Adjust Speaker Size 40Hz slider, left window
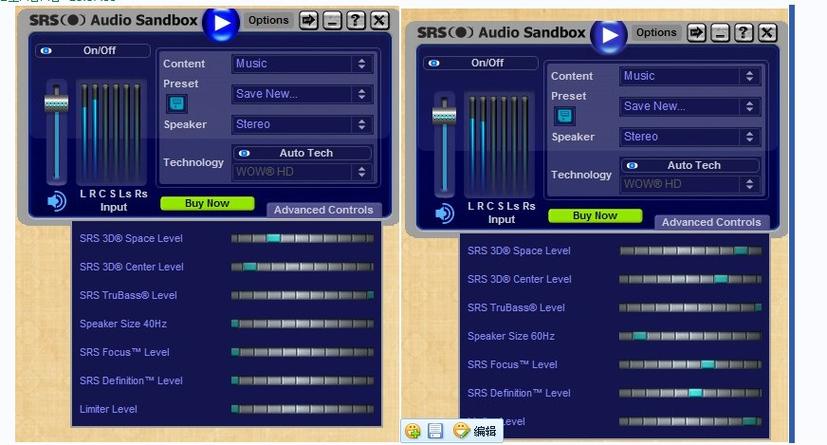Image resolution: width=827 pixels, height=445 pixels. click(302, 324)
